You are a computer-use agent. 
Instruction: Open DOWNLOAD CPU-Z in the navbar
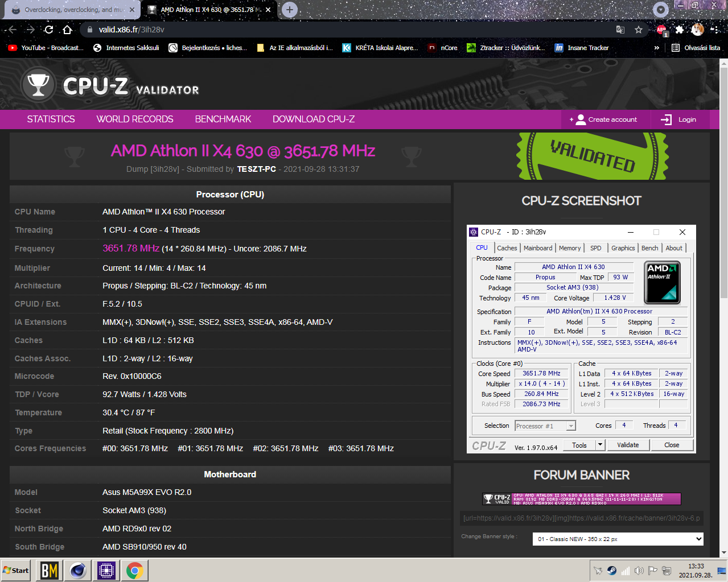(x=314, y=119)
